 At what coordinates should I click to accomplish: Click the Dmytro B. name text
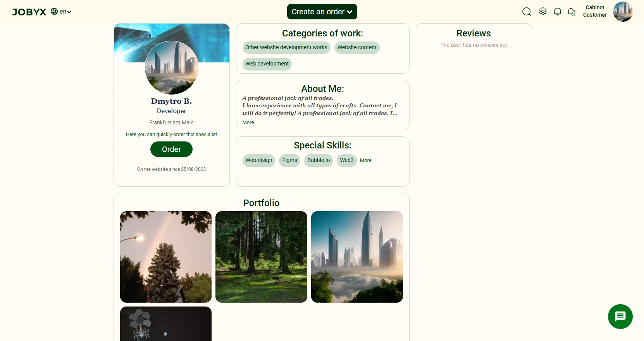[171, 101]
